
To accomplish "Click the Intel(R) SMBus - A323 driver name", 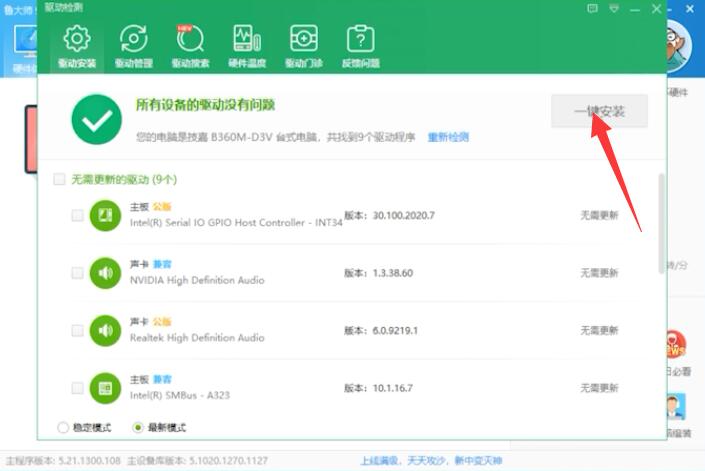I will tap(180, 395).
